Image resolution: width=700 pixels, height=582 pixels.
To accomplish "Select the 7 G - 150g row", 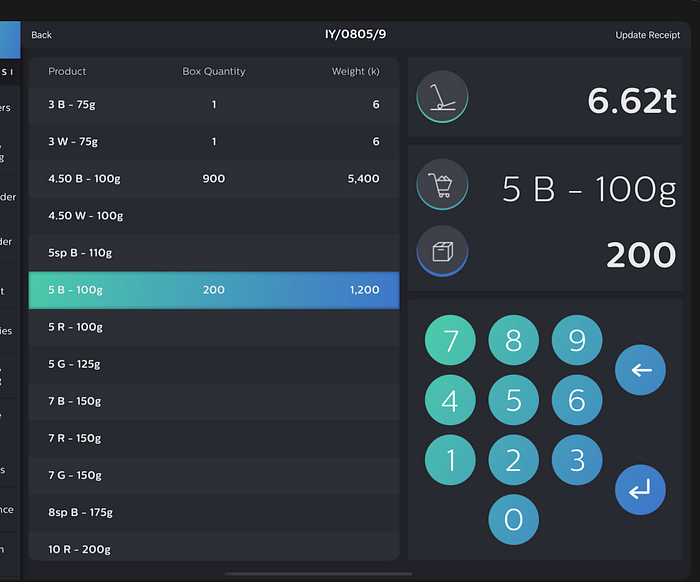I will [x=214, y=475].
